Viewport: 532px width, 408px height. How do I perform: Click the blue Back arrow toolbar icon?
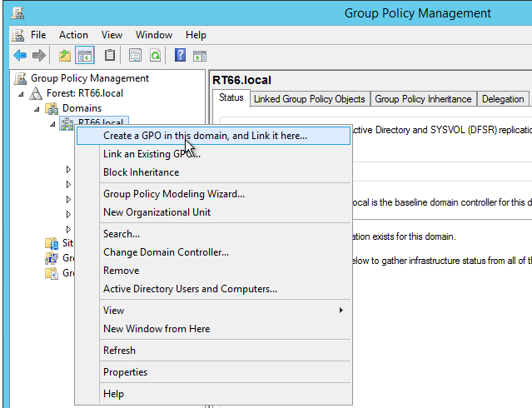(20, 55)
